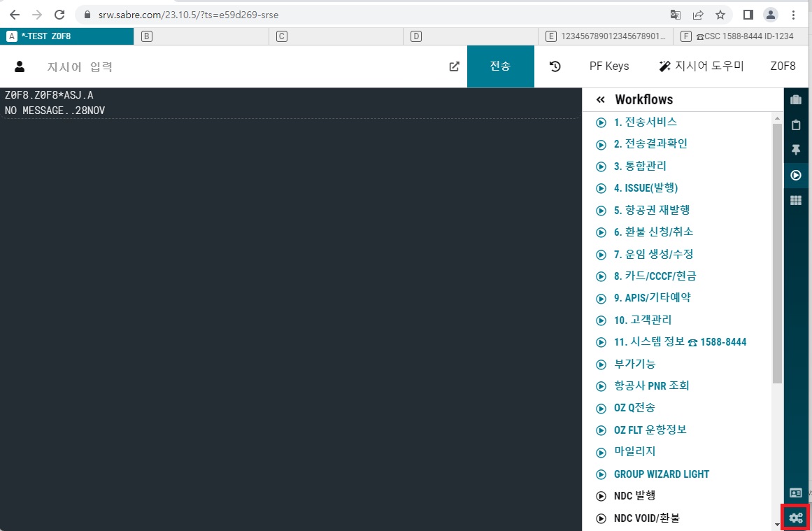Open 11. 시스템 정보 workflow

point(680,342)
